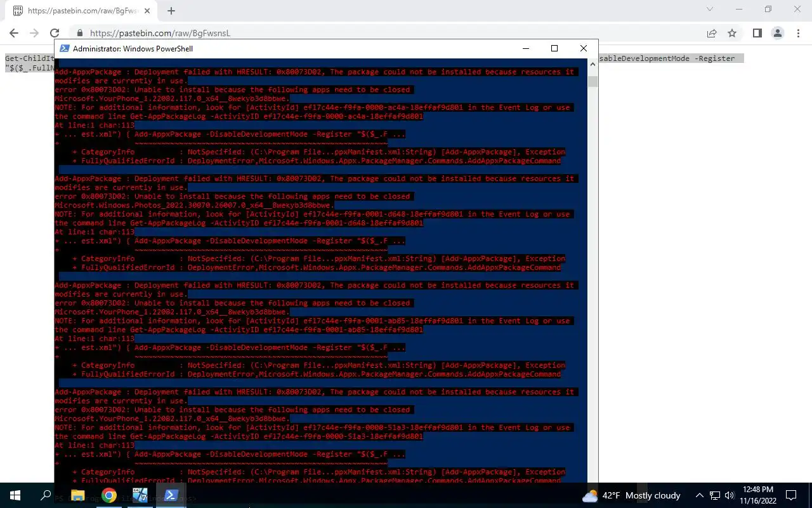Close the Administrator PowerShell window
This screenshot has height=508, width=812.
584,48
